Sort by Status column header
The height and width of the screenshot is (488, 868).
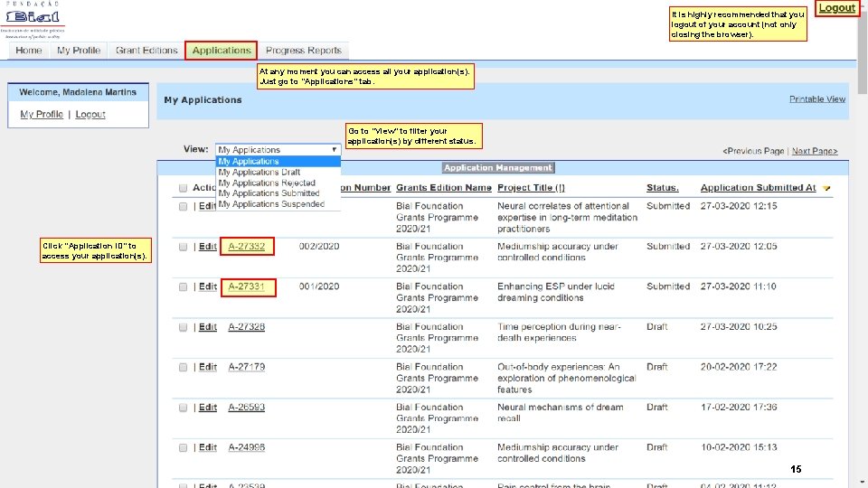pos(662,188)
